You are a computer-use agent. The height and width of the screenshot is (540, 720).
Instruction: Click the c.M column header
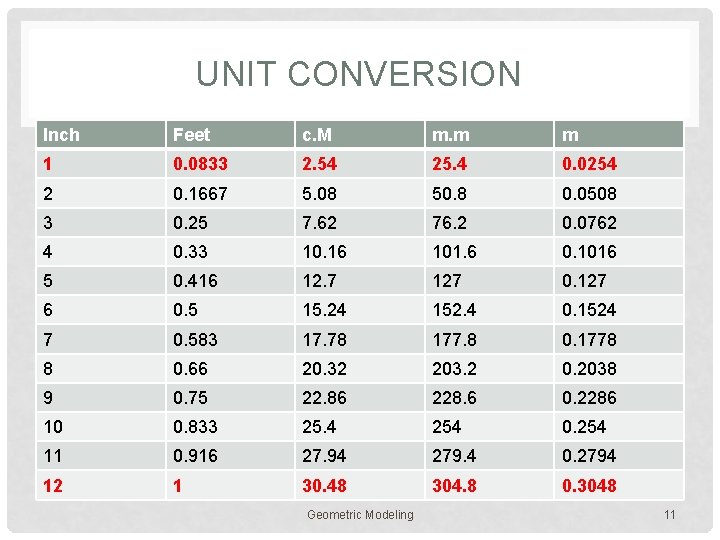pos(321,135)
